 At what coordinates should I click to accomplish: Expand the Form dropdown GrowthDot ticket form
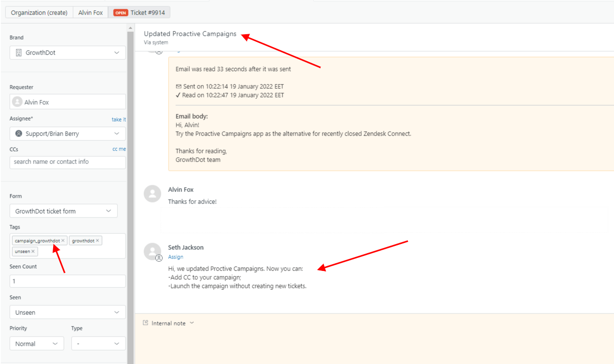(63, 211)
